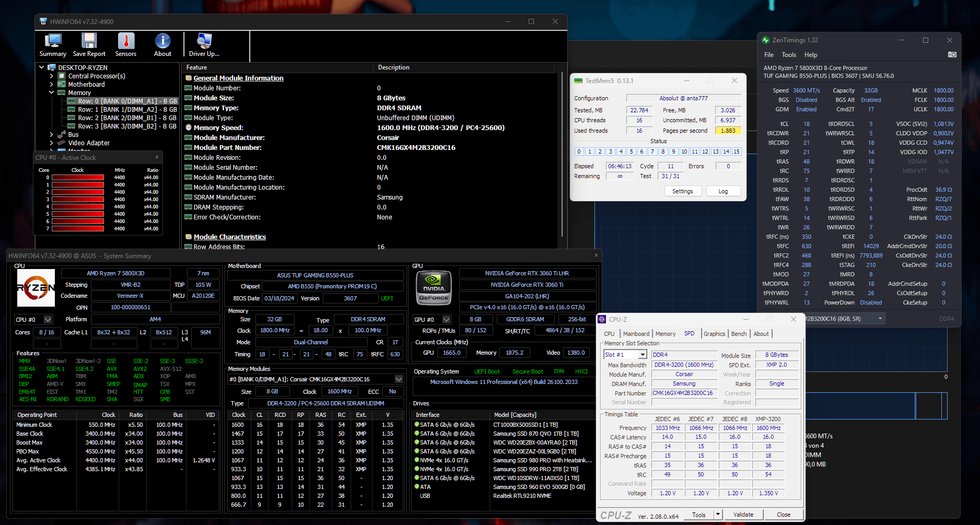Screen dimensions: 980x525
Task: Close the CPU #0 Active Clock panel
Action: [x=157, y=157]
